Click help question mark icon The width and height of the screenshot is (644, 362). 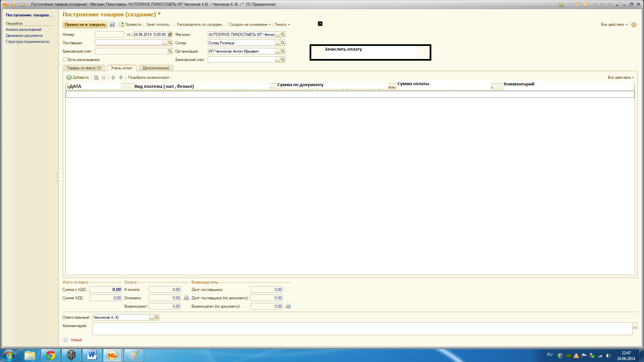634,24
